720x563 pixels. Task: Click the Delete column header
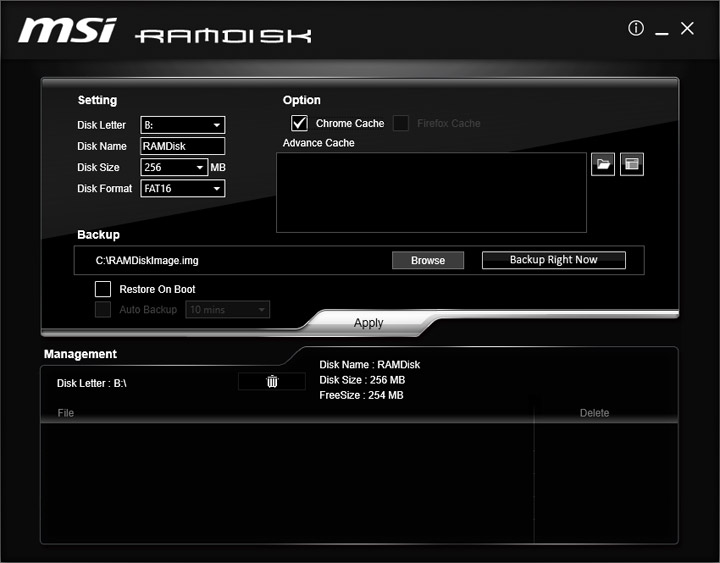point(594,413)
